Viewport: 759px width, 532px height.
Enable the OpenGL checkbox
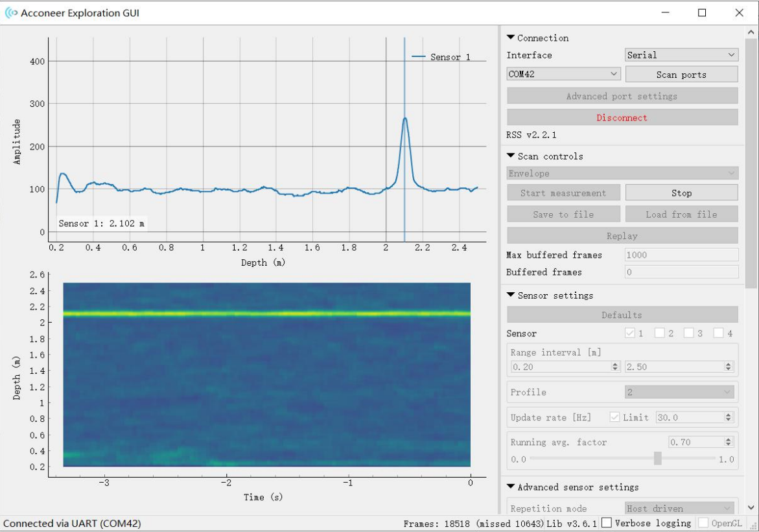pos(703,523)
